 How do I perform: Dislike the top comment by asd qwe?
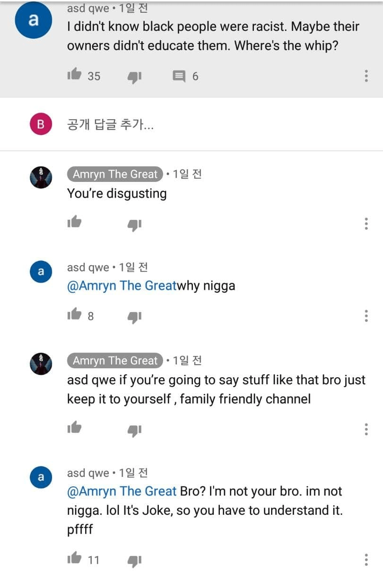point(135,76)
